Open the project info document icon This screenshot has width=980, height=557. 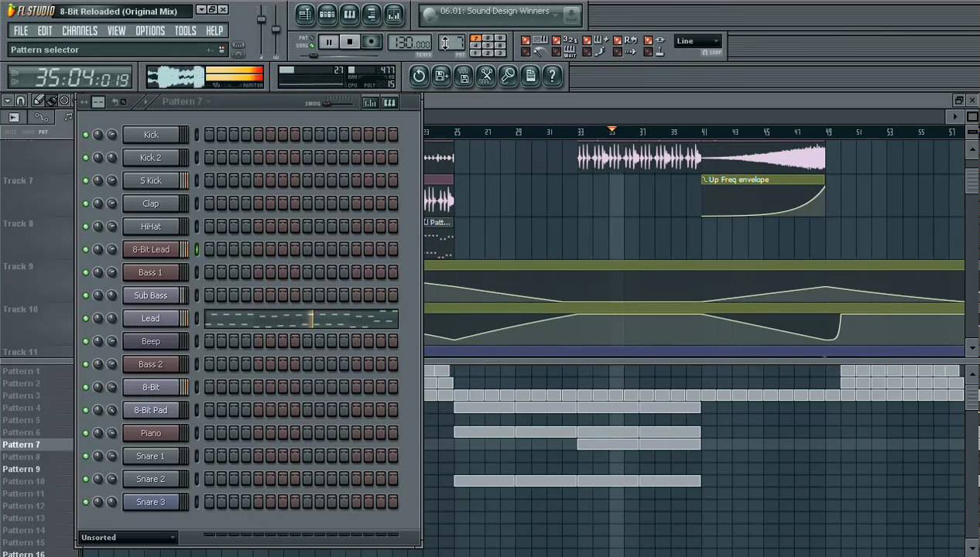(530, 75)
